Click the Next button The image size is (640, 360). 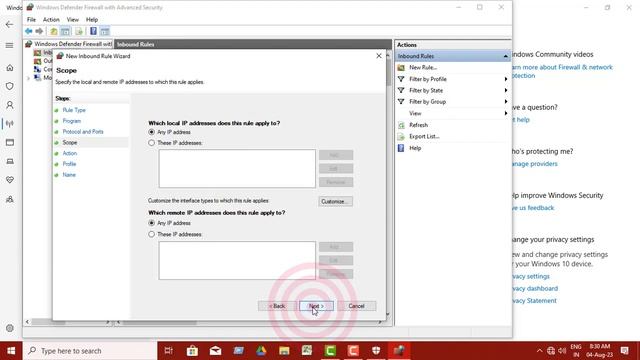316,306
